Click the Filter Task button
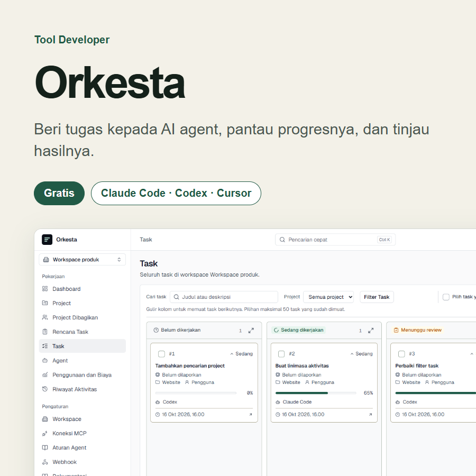The image size is (476, 476). point(377,297)
